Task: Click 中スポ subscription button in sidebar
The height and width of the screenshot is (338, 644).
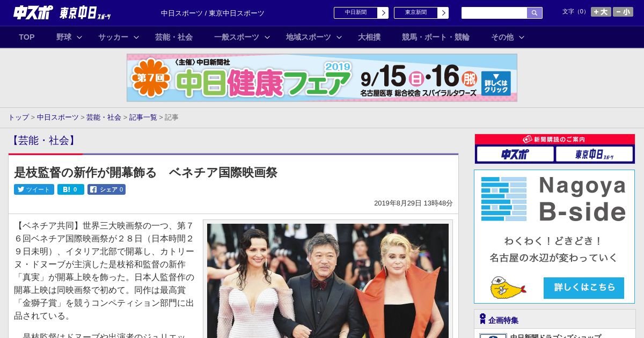Action: point(515,155)
